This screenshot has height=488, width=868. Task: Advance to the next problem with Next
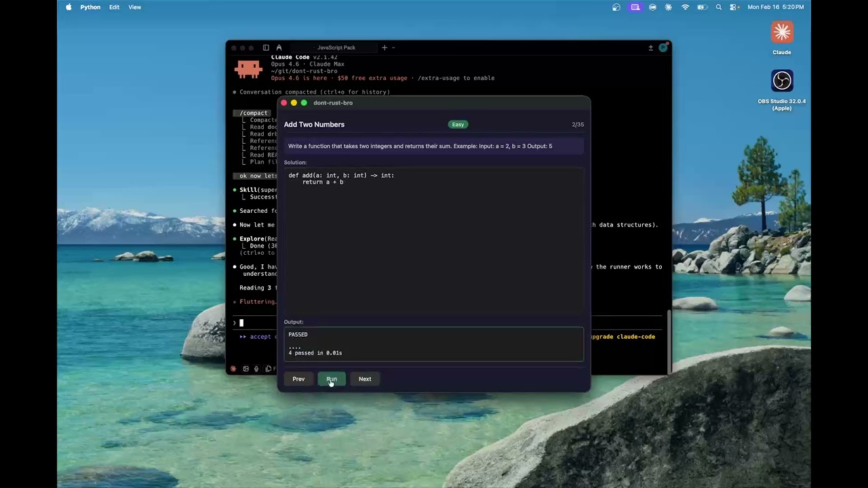(365, 379)
